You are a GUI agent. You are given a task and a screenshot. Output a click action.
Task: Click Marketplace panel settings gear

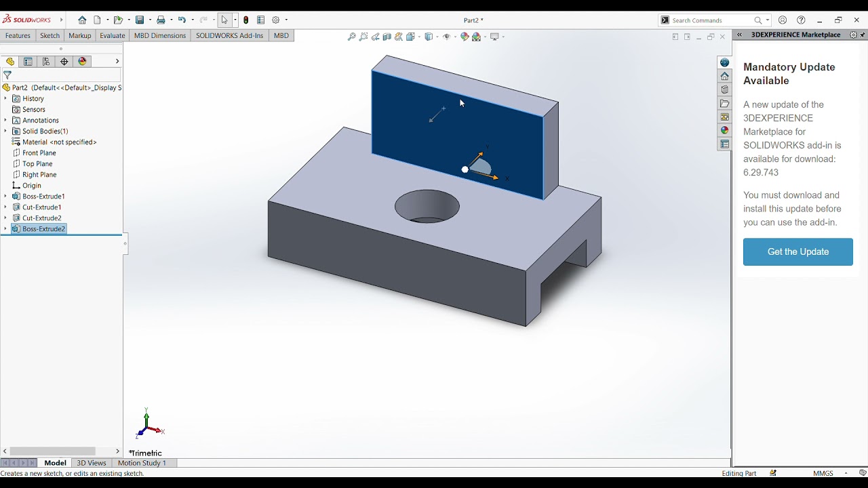click(x=853, y=35)
